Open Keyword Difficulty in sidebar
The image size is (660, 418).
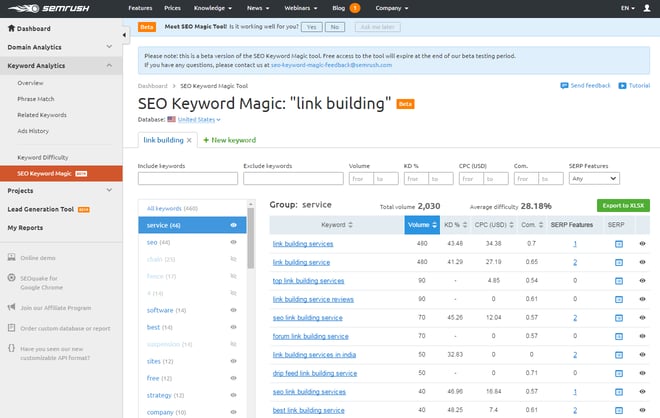pos(43,157)
